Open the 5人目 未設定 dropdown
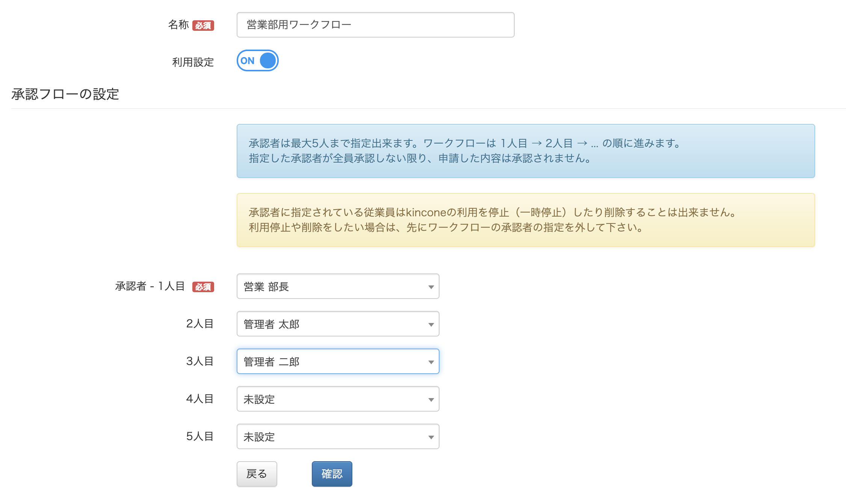This screenshot has height=504, width=846. 337,437
